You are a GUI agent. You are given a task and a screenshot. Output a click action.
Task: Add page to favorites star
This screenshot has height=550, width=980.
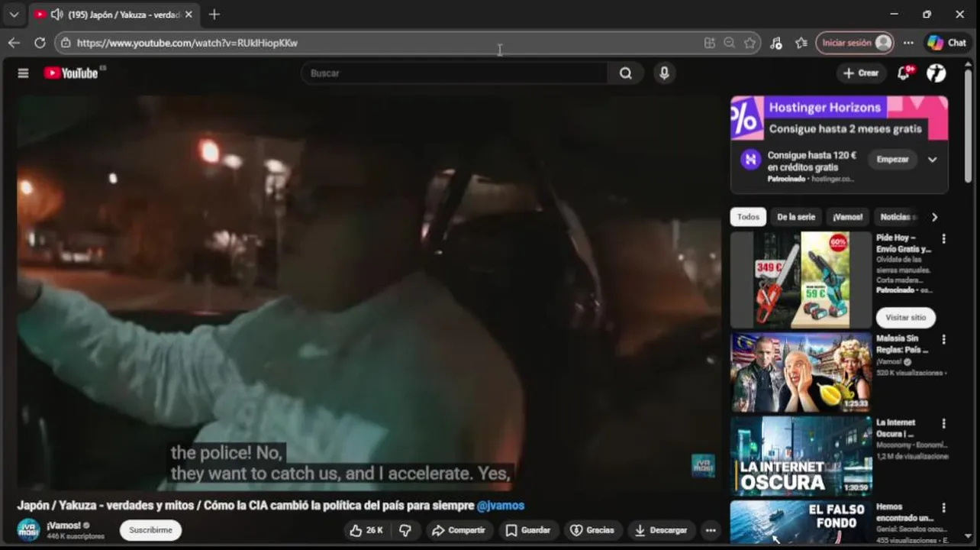[x=750, y=43]
